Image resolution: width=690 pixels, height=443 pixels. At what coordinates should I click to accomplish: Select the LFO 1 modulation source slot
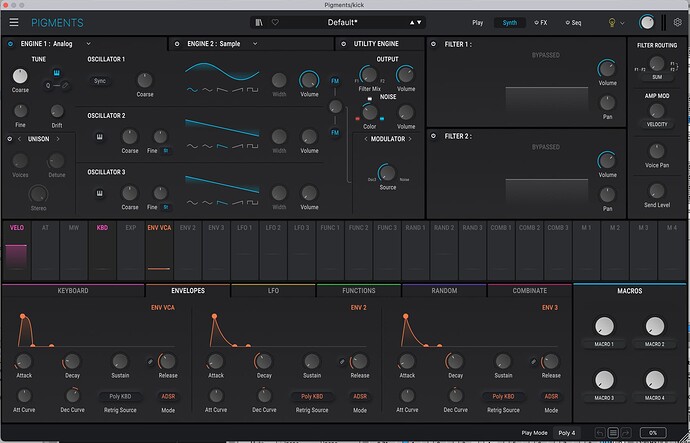click(245, 250)
